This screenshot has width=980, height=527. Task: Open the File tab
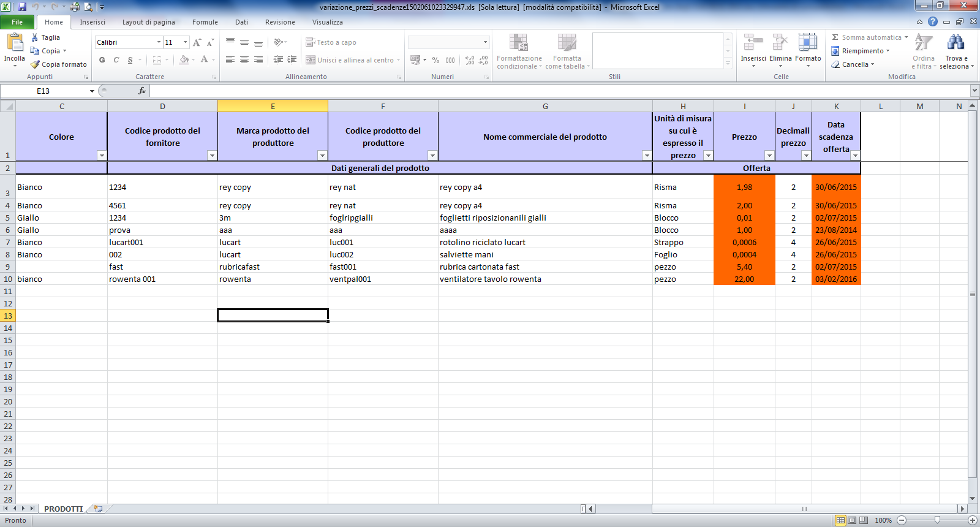pyautogui.click(x=17, y=22)
